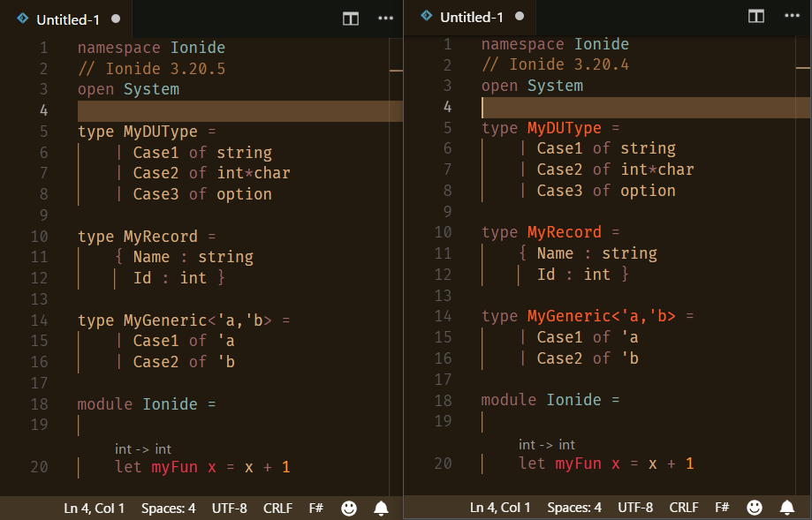Click 'open System' line in left editor
This screenshot has height=520, width=812.
(128, 89)
